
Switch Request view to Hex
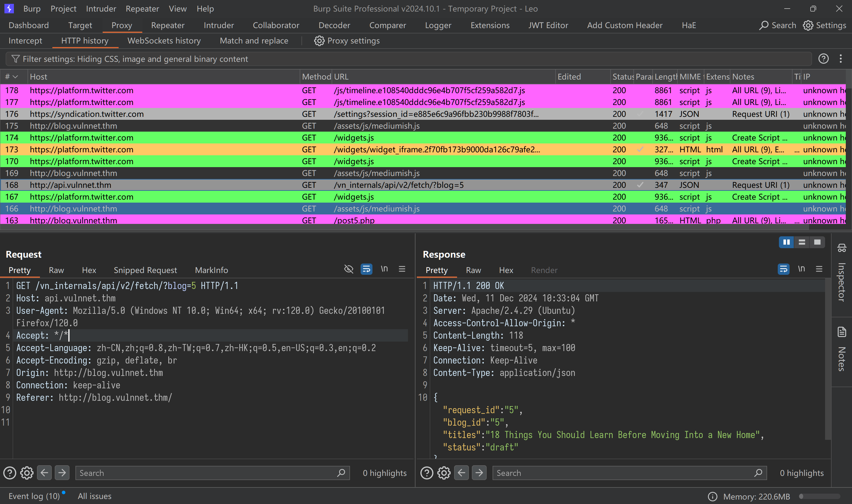click(x=89, y=270)
